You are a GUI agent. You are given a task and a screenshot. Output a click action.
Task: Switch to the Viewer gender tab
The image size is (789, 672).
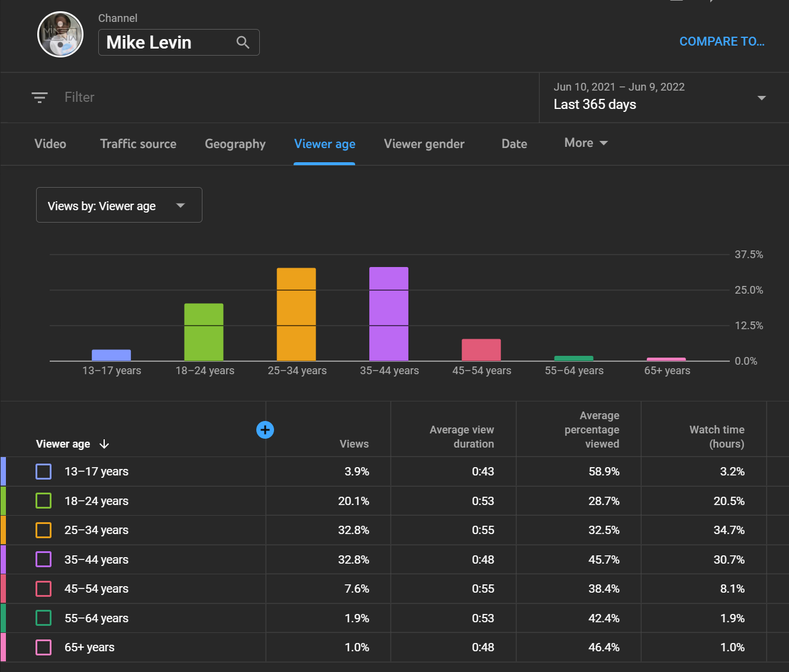click(424, 144)
